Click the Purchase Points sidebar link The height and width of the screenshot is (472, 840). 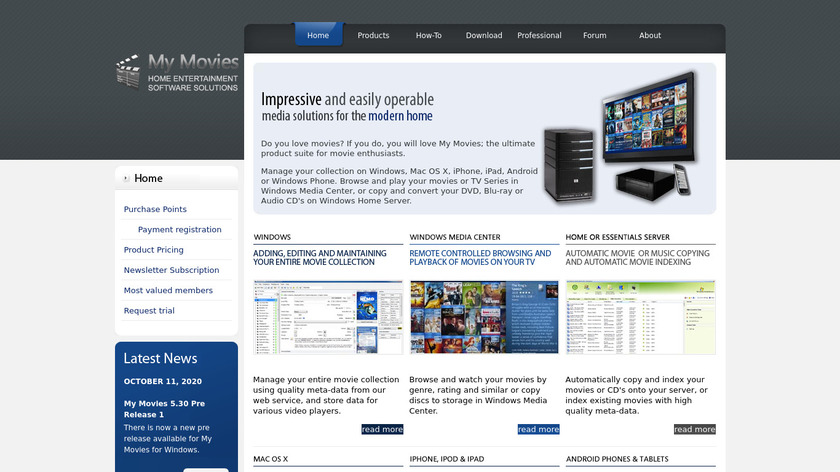click(x=155, y=209)
